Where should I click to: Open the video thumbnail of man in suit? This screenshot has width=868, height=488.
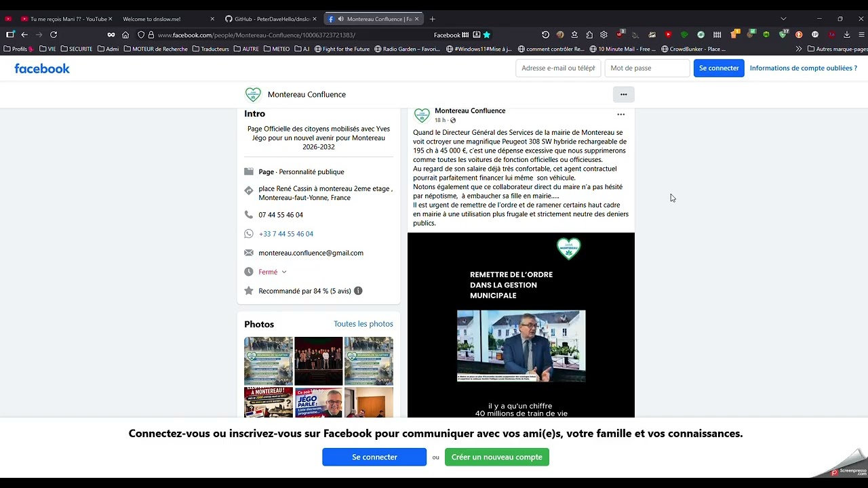521,346
